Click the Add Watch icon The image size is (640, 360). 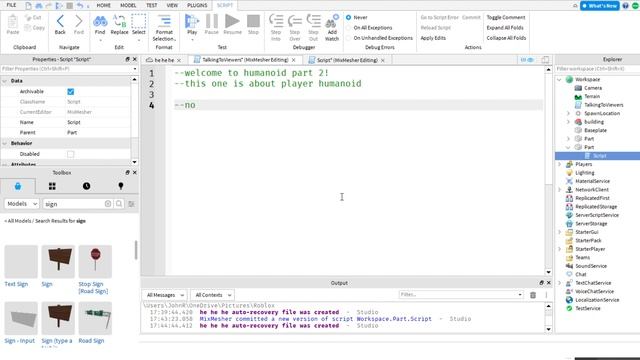tap(332, 22)
